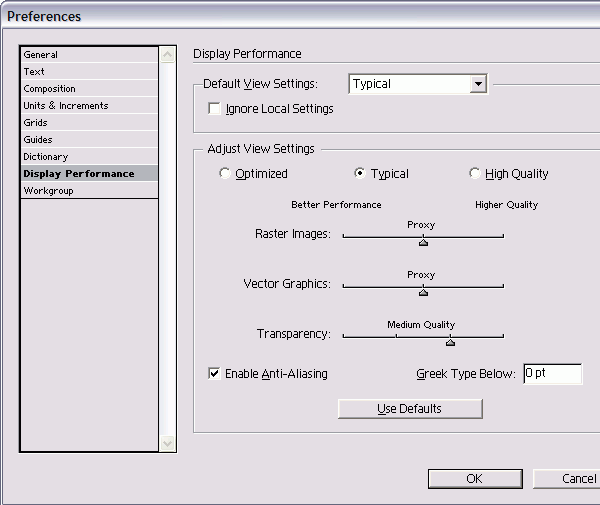This screenshot has width=600, height=505.
Task: Open the Guides preferences section
Action: pos(38,140)
